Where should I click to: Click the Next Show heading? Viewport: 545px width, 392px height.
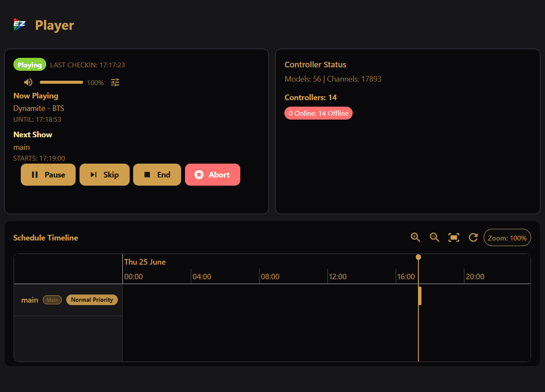33,134
